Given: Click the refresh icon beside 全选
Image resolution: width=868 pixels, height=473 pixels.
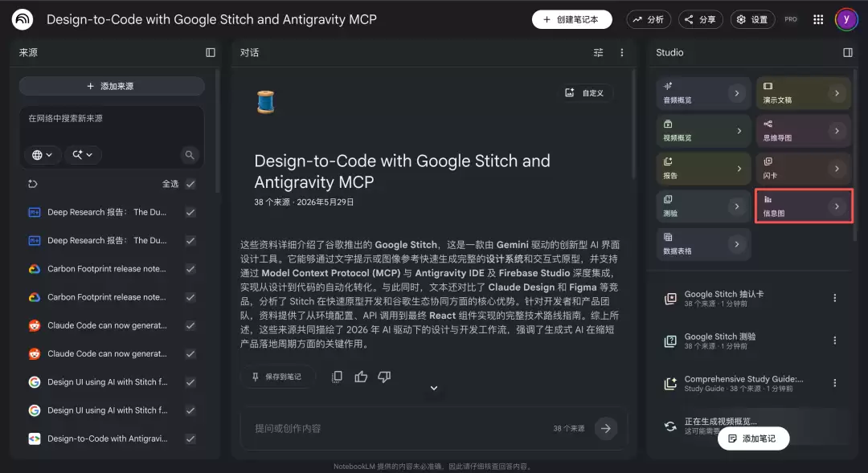Looking at the screenshot, I should point(33,184).
